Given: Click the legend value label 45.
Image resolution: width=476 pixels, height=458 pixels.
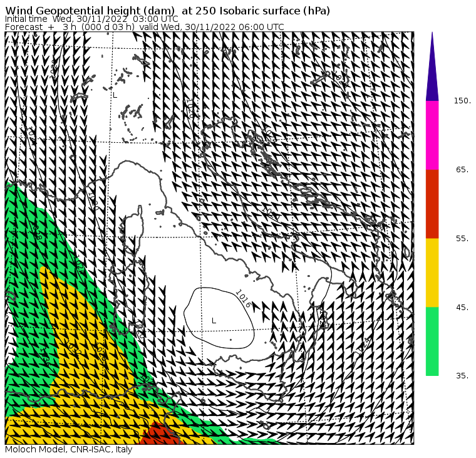Looking at the screenshot, I should click(462, 308).
